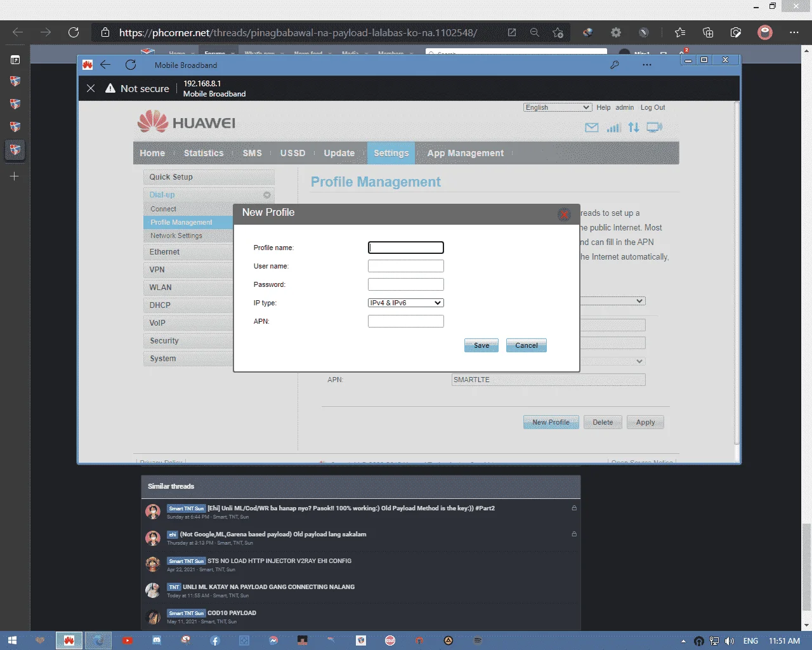Open the profile name dropdown behind dialog
Image resolution: width=812 pixels, height=650 pixels.
[613, 301]
